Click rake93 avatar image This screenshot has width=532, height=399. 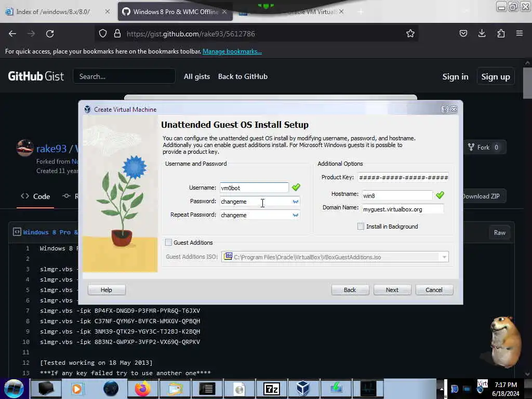(x=25, y=148)
